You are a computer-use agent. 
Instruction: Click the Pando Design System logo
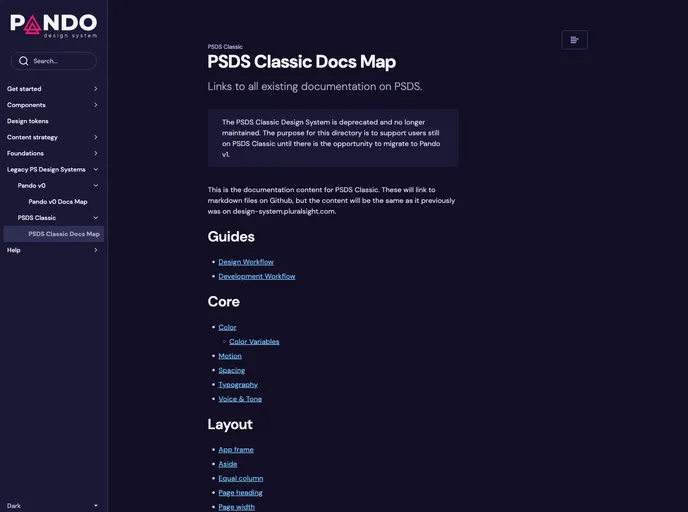coord(54,25)
